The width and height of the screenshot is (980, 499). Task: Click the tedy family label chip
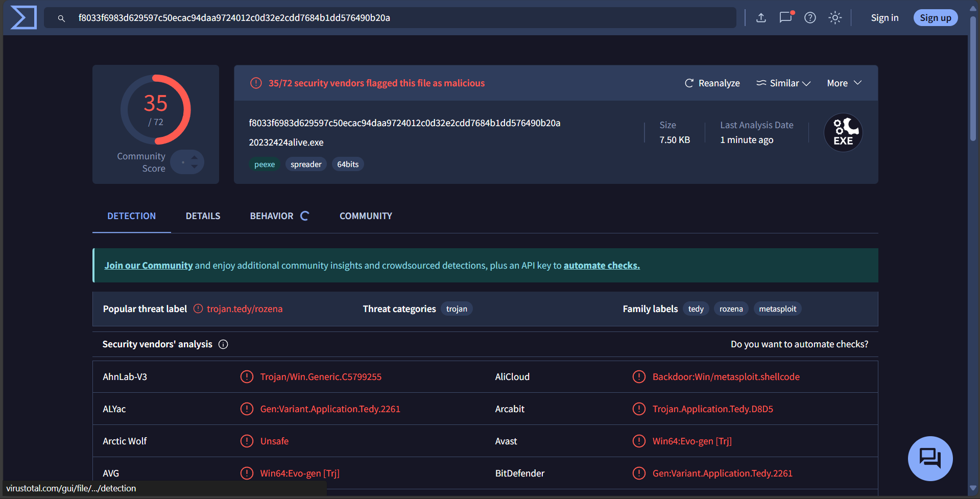click(x=696, y=309)
